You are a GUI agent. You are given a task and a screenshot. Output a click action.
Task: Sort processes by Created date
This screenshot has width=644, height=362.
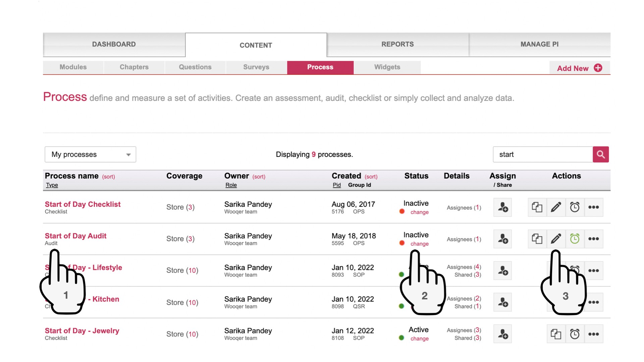371,176
